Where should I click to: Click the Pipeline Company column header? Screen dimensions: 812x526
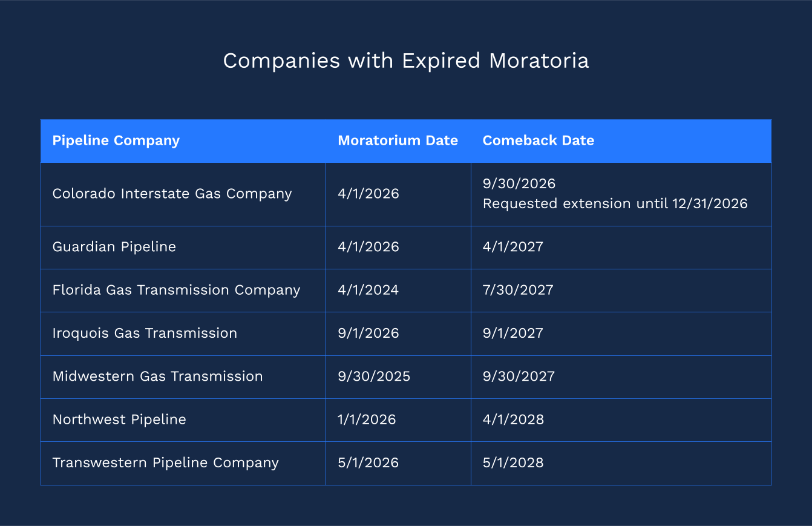point(116,140)
